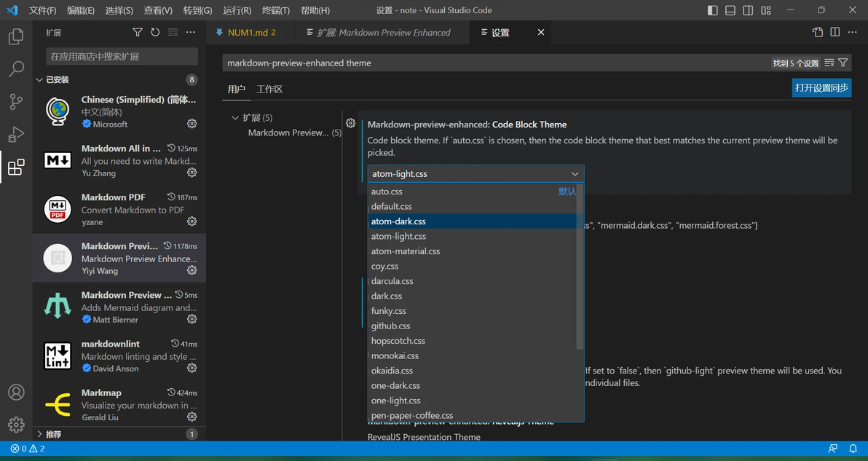Refresh the extensions list
This screenshot has width=868, height=461.
pos(155,32)
